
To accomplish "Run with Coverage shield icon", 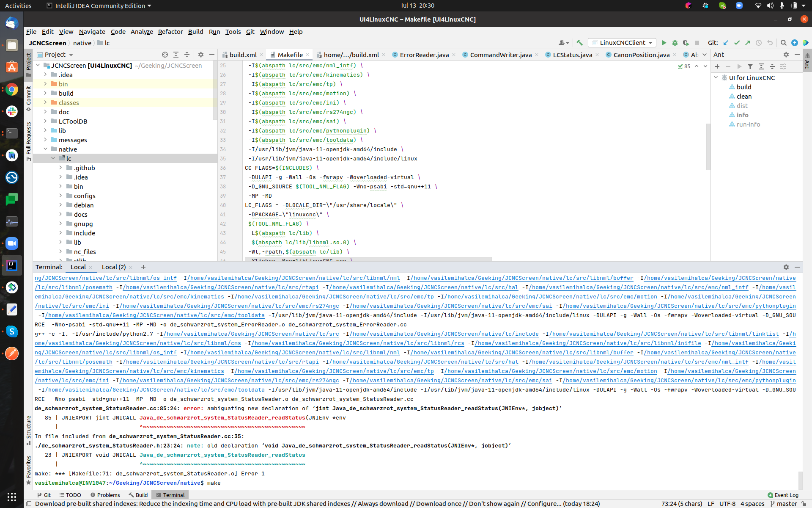I will point(686,43).
